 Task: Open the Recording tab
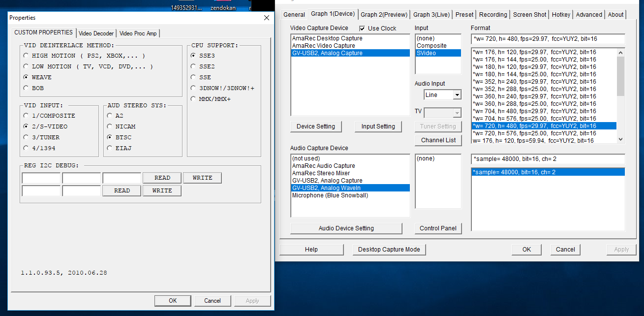(x=493, y=15)
